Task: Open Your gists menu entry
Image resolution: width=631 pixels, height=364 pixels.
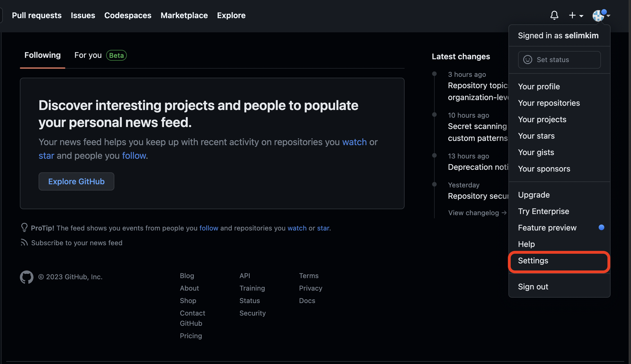Action: pyautogui.click(x=536, y=152)
